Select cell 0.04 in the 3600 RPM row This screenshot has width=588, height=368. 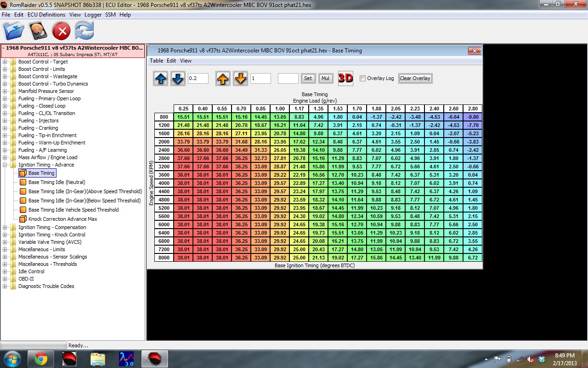pyautogui.click(x=473, y=175)
